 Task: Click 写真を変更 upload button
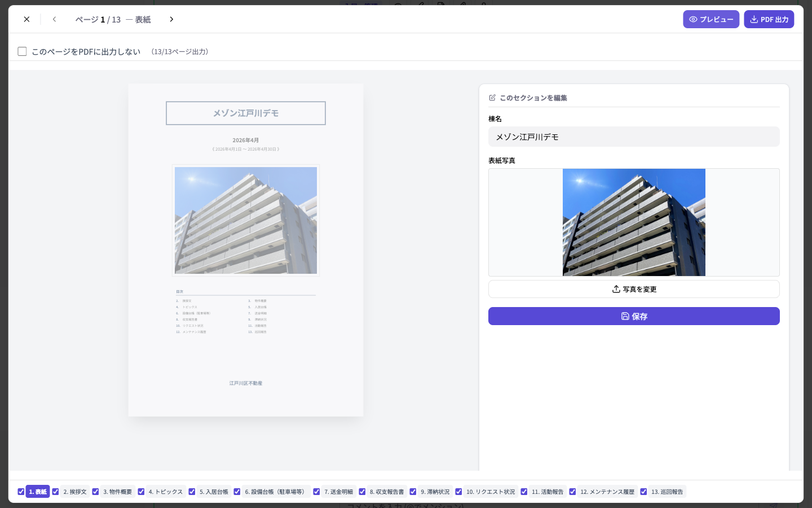pyautogui.click(x=634, y=289)
